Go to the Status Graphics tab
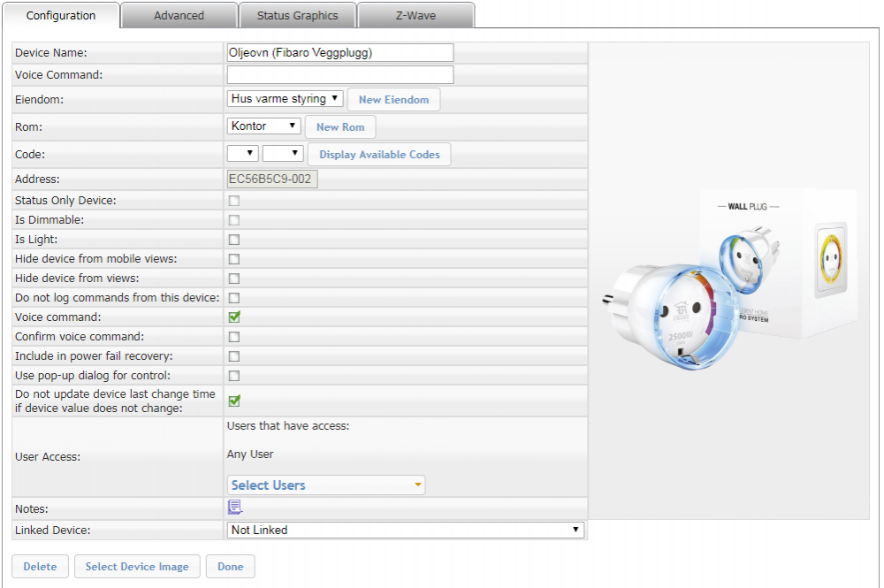 pyautogui.click(x=297, y=16)
